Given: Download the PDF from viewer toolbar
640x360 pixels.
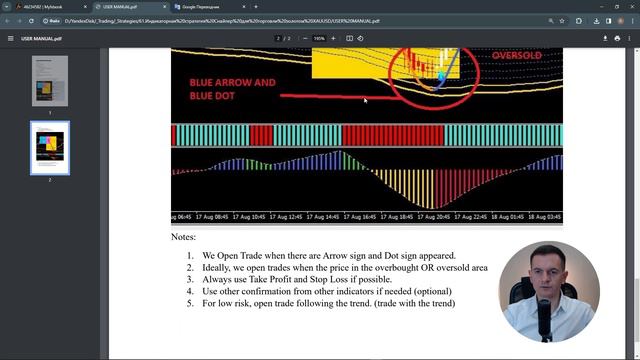Looking at the screenshot, I should pyautogui.click(x=605, y=38).
